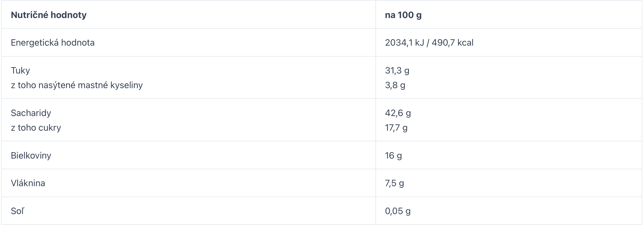Click the 'Nutričné hodnoty' table header

point(49,15)
